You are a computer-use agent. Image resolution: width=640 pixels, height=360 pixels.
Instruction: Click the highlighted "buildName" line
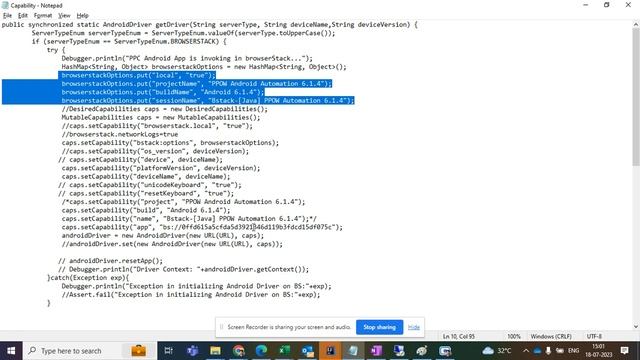[x=163, y=92]
